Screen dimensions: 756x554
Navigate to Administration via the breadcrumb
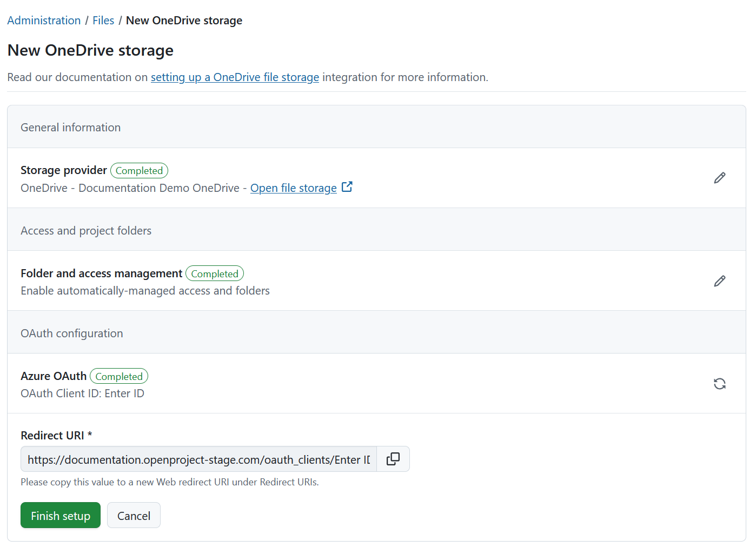pyautogui.click(x=44, y=20)
